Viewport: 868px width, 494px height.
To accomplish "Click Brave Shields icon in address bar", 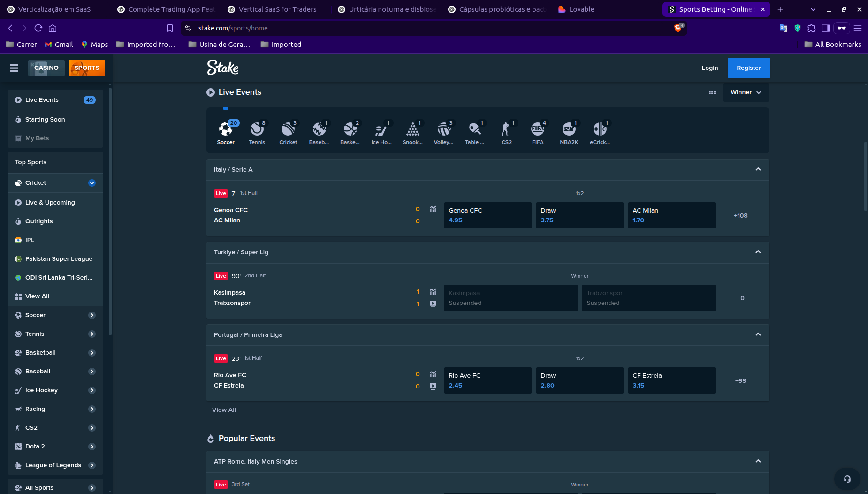I will coord(678,28).
